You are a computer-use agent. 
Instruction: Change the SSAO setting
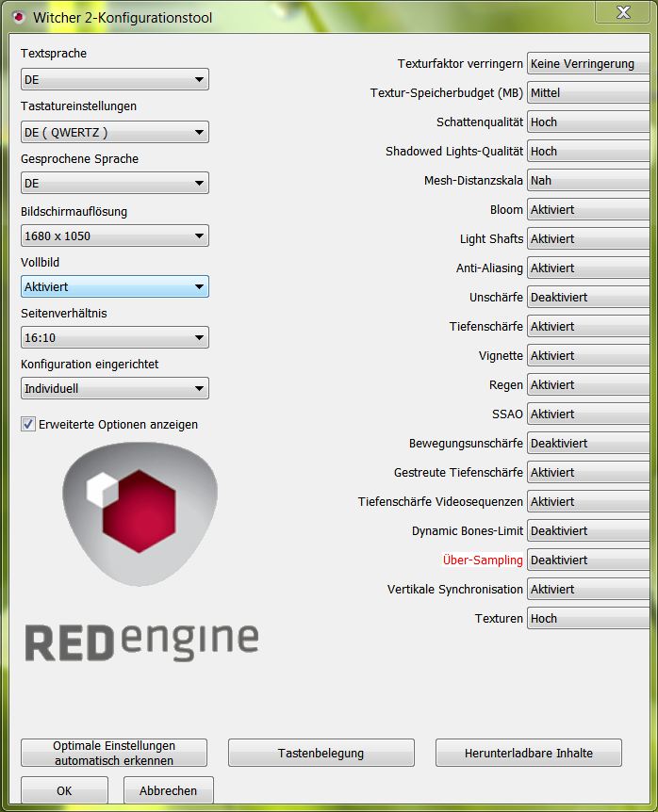(588, 414)
